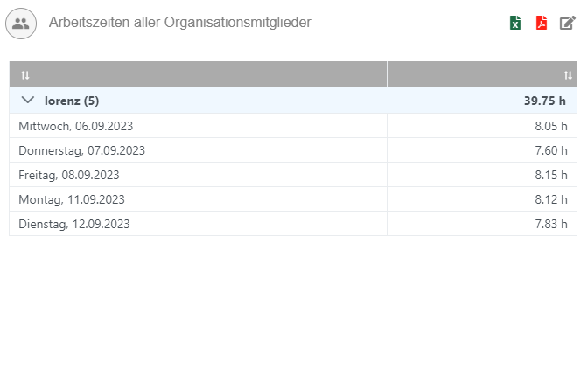Click the 8.05 h hours cell
Image resolution: width=588 pixels, height=389 pixels.
coord(551,126)
